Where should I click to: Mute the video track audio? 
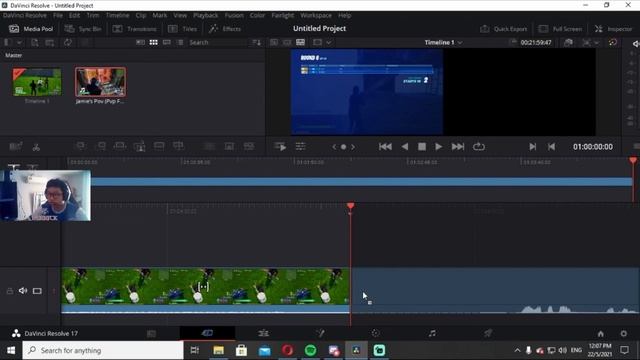pyautogui.click(x=23, y=291)
